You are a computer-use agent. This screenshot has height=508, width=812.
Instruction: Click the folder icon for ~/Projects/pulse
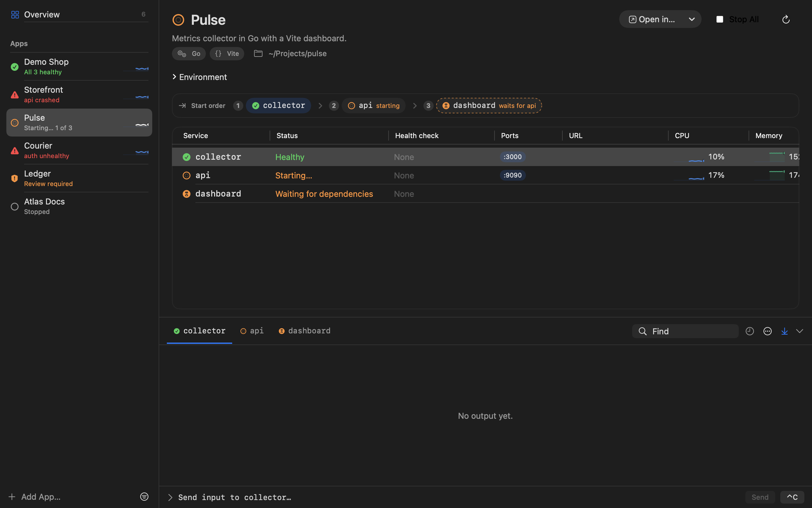tap(258, 53)
